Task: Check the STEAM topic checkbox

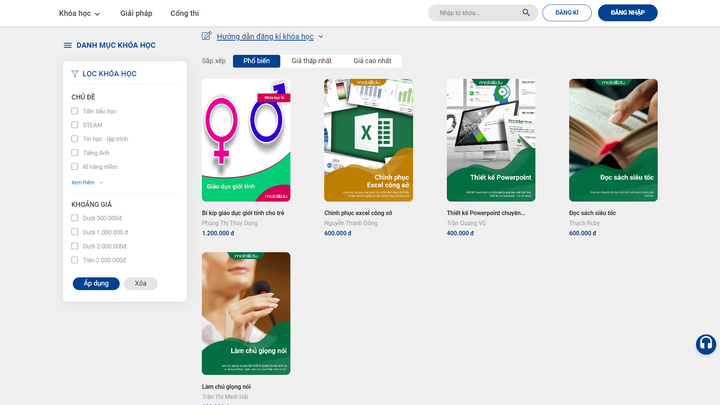Action: coord(75,125)
